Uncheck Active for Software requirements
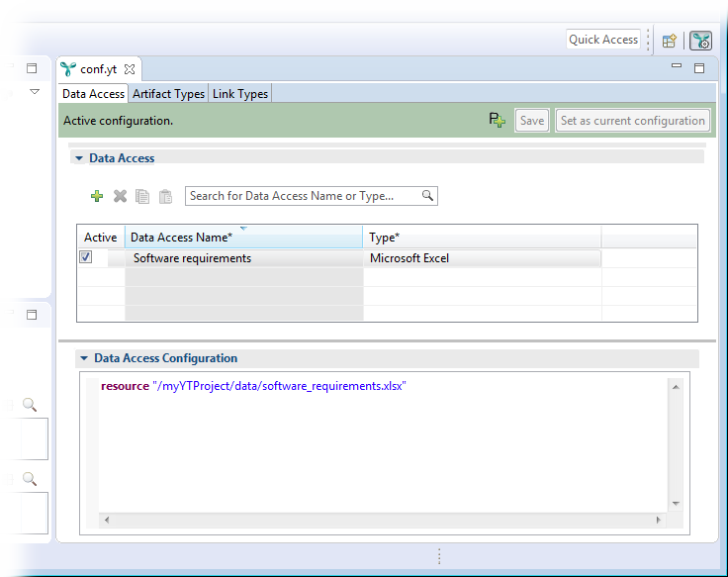The height and width of the screenshot is (577, 728). point(85,257)
